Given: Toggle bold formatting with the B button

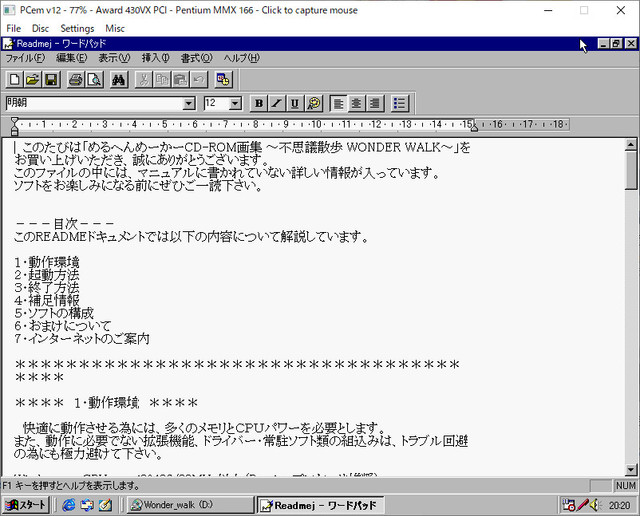Looking at the screenshot, I should (x=259, y=103).
